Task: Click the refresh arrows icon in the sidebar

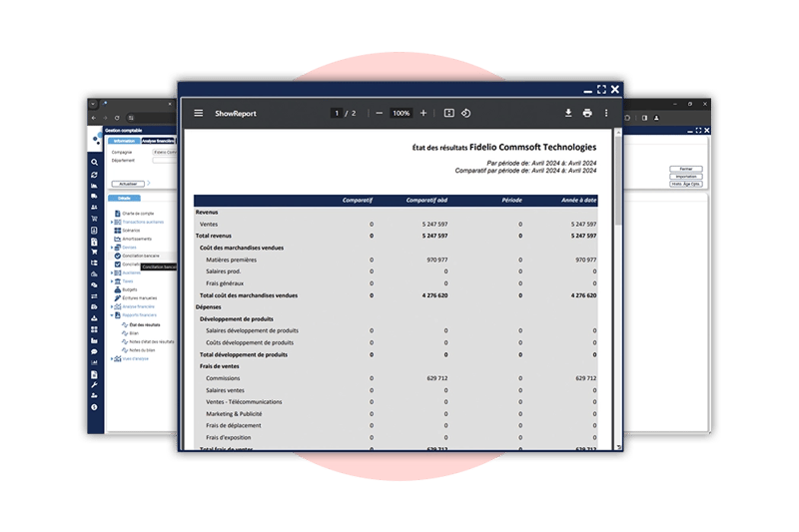Action: [x=94, y=175]
